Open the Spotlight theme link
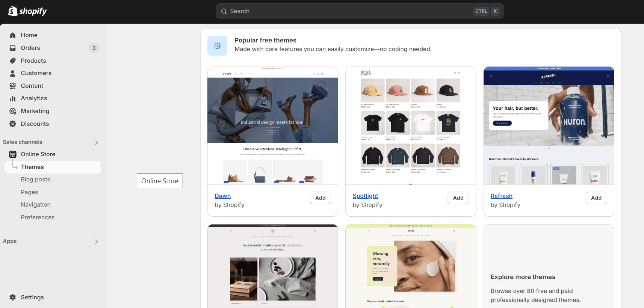Image resolution: width=644 pixels, height=308 pixels. (365, 196)
